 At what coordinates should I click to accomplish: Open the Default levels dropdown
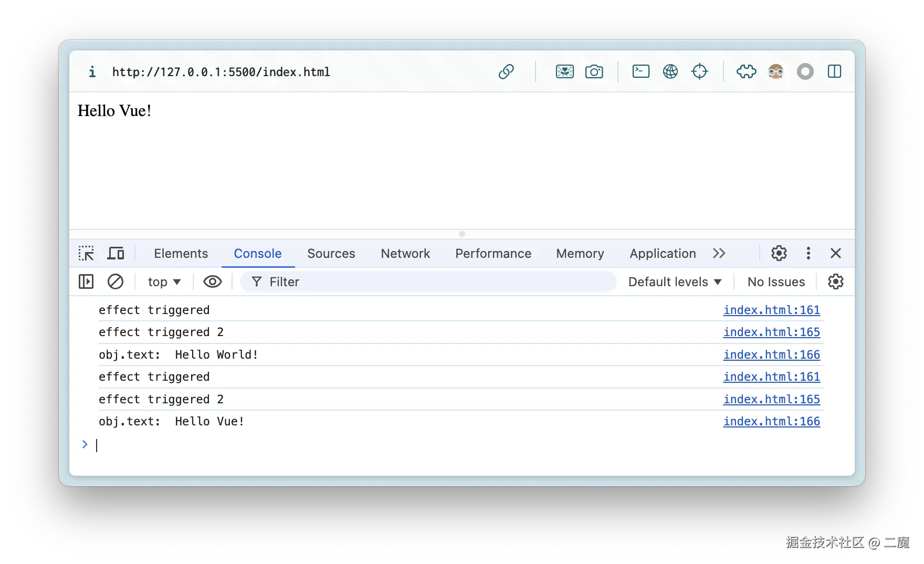675,282
